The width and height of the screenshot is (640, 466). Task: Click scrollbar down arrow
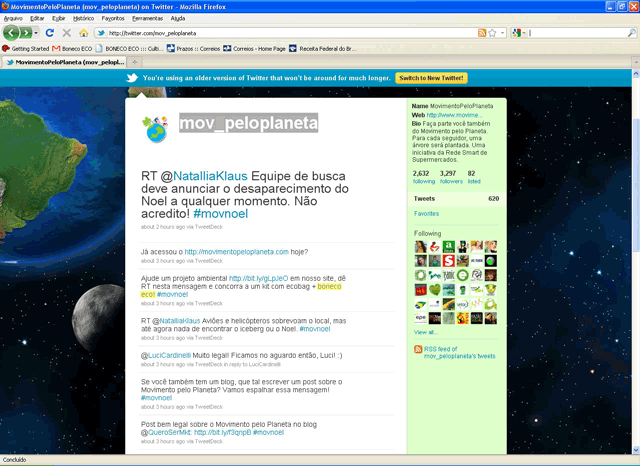pyautogui.click(x=636, y=449)
